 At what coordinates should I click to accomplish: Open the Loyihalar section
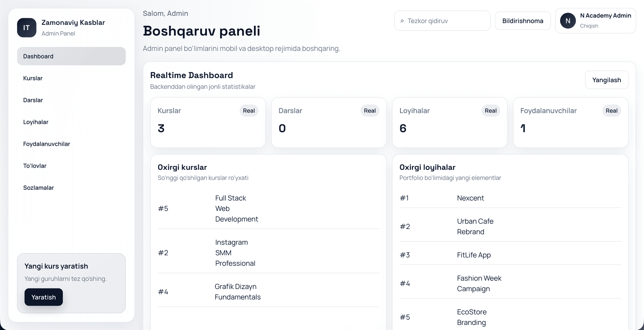tap(36, 122)
